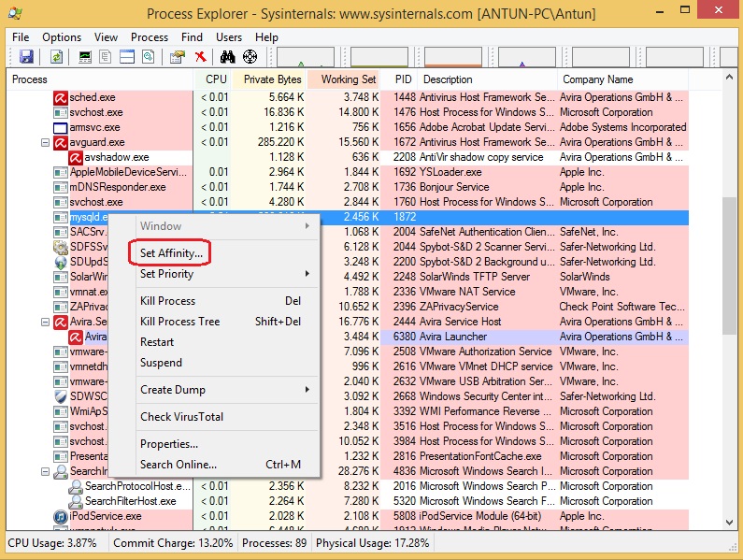
Task: Collapse the avguard.exe tree node
Action: pyautogui.click(x=46, y=142)
